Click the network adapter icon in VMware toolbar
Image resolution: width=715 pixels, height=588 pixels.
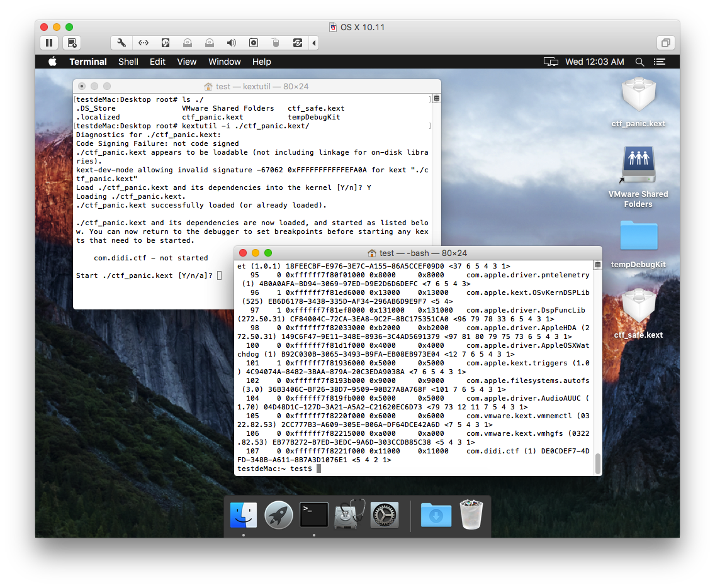point(144,42)
